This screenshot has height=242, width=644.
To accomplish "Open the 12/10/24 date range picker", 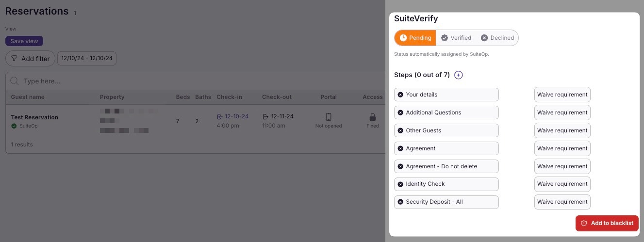I will (87, 59).
